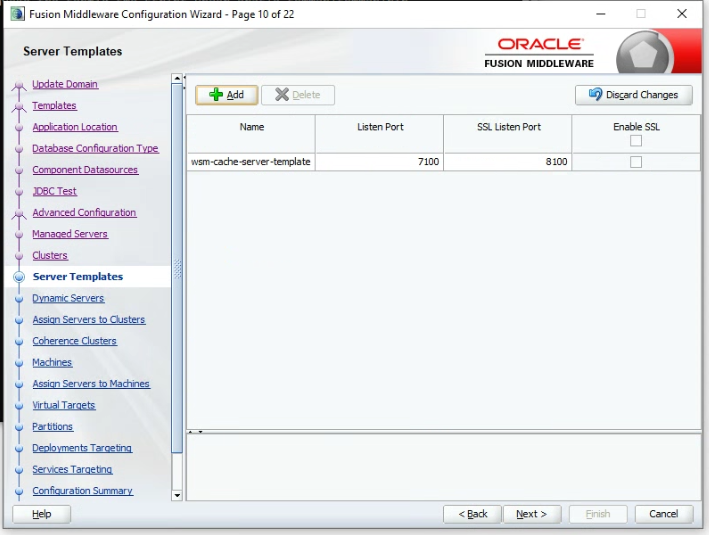Select wsm-cache-server-template name cell

coord(251,162)
